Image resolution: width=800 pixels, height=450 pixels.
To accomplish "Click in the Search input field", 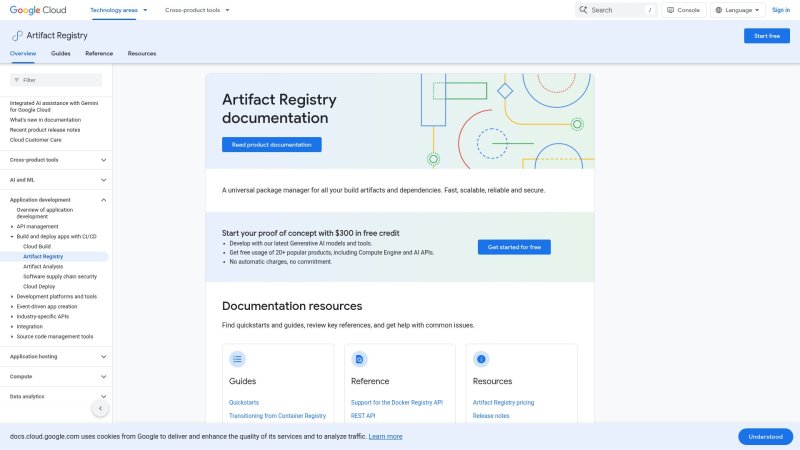I will (x=616, y=10).
